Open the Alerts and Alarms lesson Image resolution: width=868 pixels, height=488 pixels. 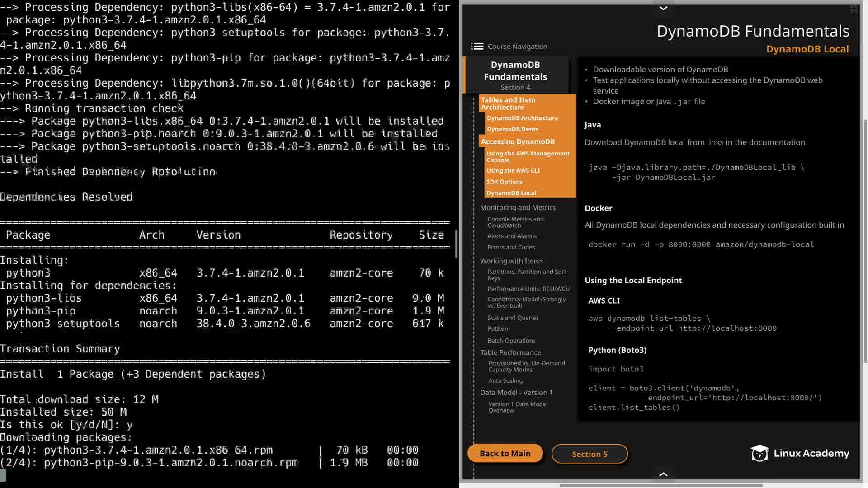pos(512,236)
